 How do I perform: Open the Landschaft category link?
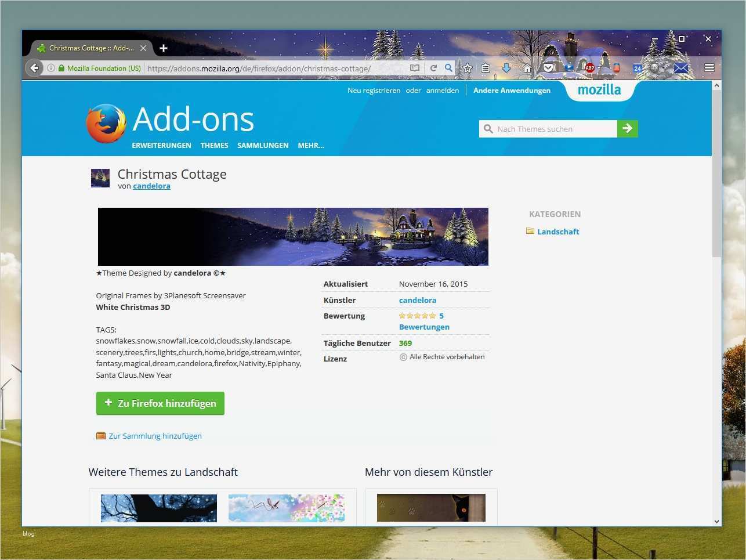pyautogui.click(x=558, y=232)
